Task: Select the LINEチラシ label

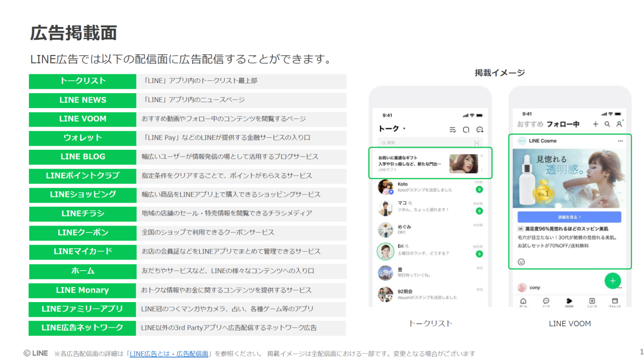Action: (x=83, y=214)
